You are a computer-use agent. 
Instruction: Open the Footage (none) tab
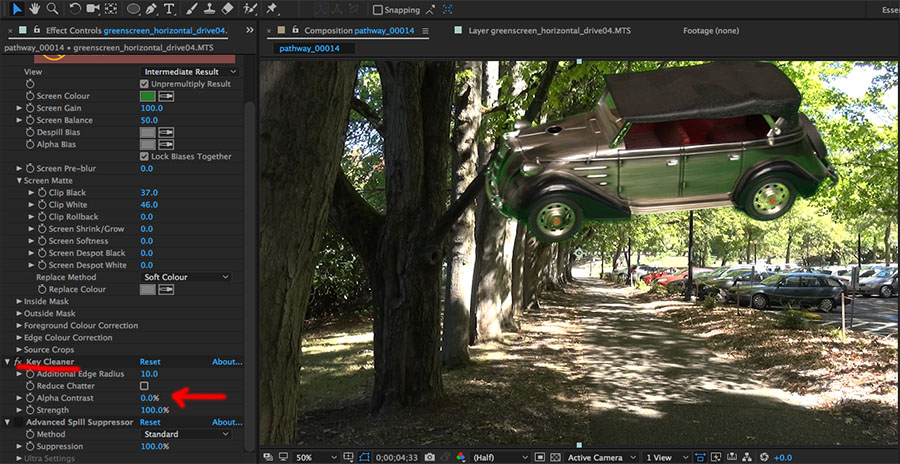[710, 31]
